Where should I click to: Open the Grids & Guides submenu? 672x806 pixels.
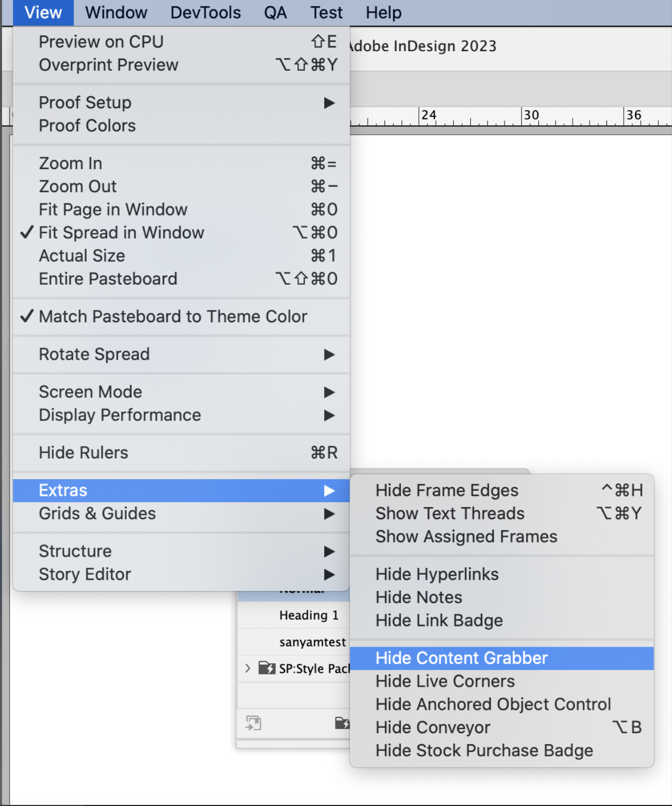(97, 513)
